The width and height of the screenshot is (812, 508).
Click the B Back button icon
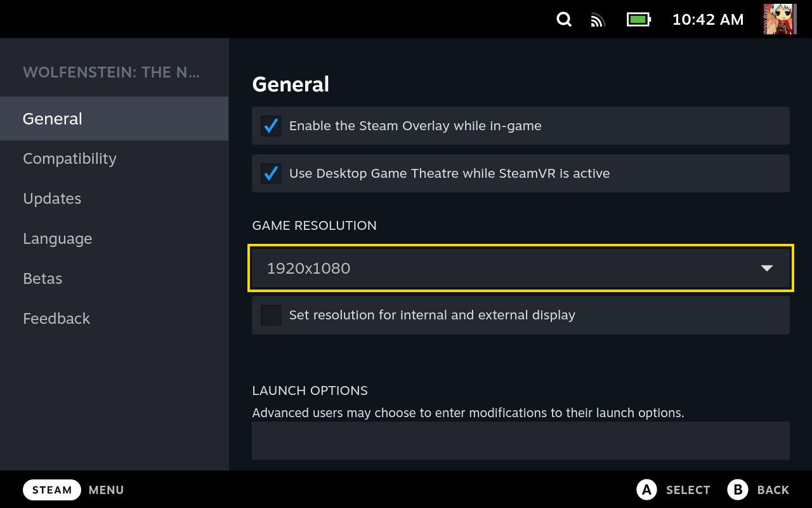[738, 490]
